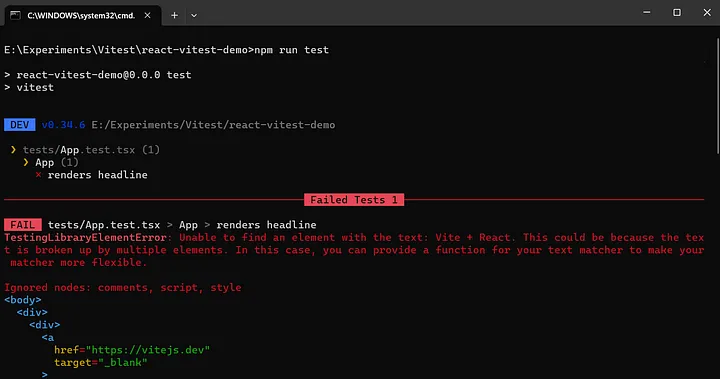
Task: Minimize the terminal window
Action: pyautogui.click(x=647, y=12)
